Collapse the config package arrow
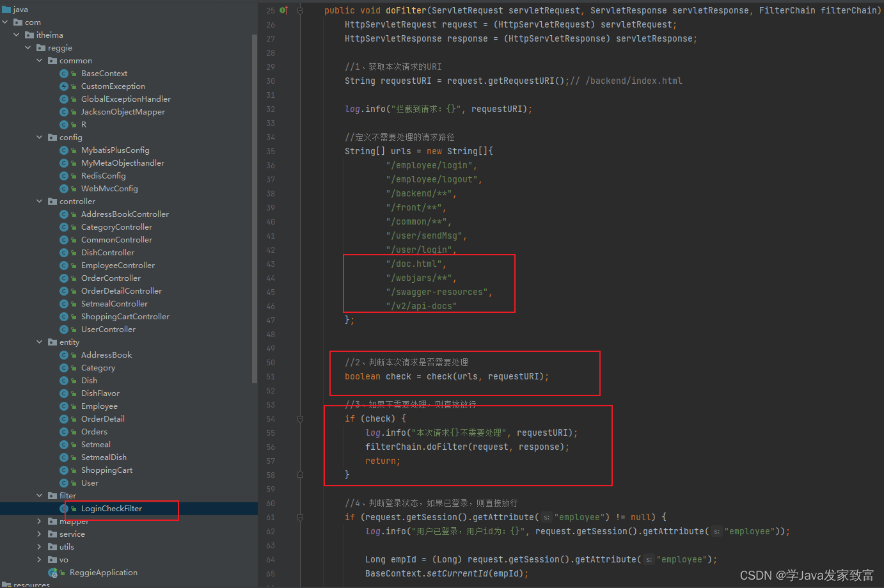The image size is (884, 588). 40,138
